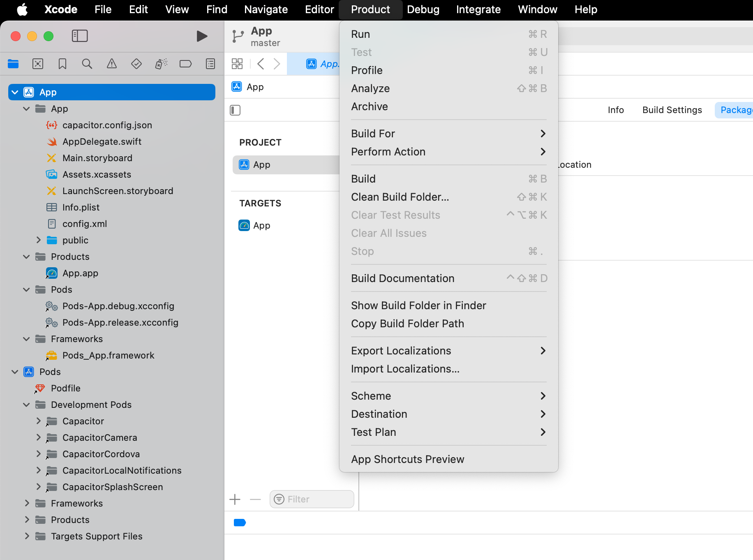Click the source control branch icon

click(238, 36)
